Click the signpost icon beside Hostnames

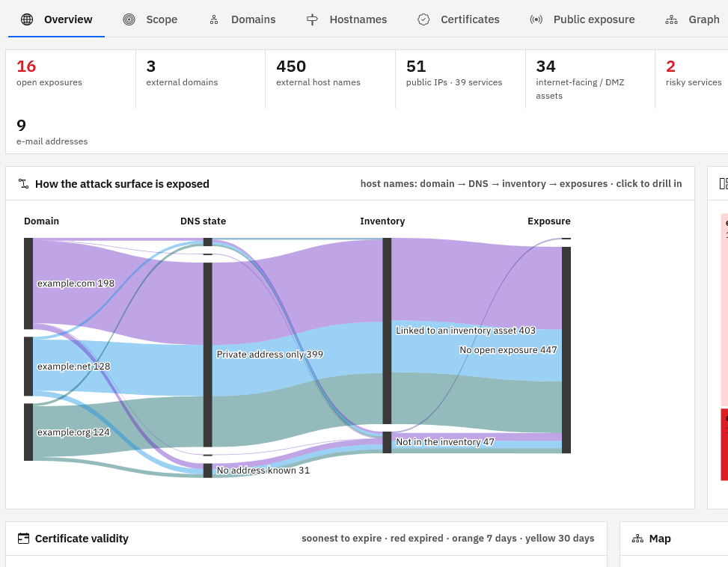(x=313, y=19)
